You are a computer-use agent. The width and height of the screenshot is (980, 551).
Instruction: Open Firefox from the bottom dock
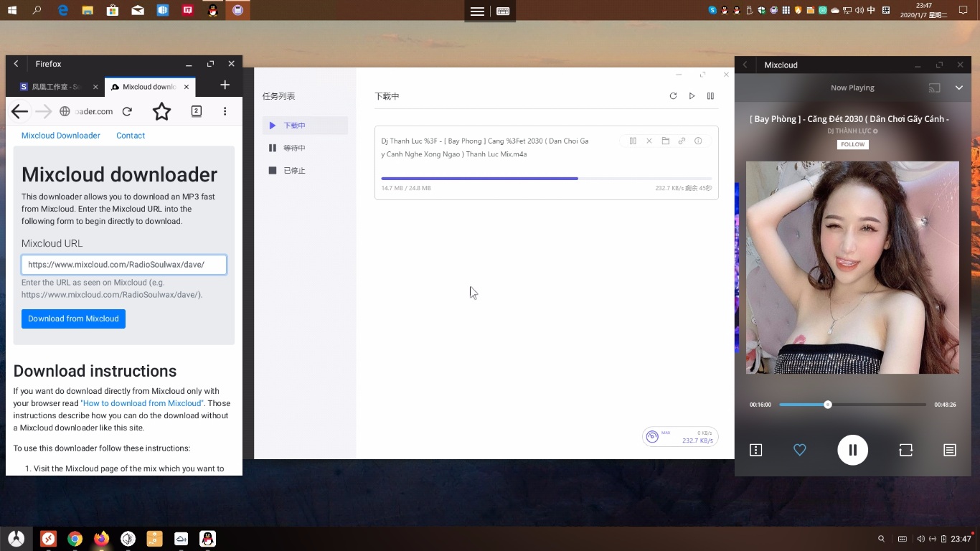click(101, 539)
